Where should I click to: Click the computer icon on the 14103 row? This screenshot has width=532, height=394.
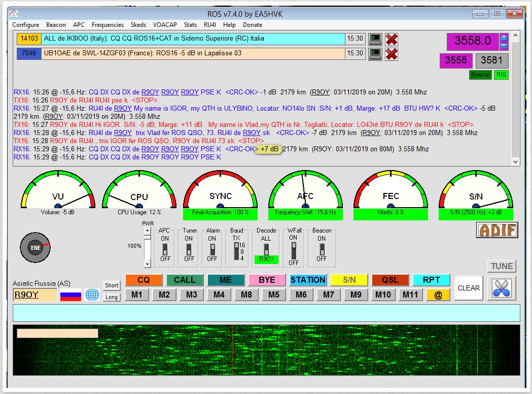375,39
